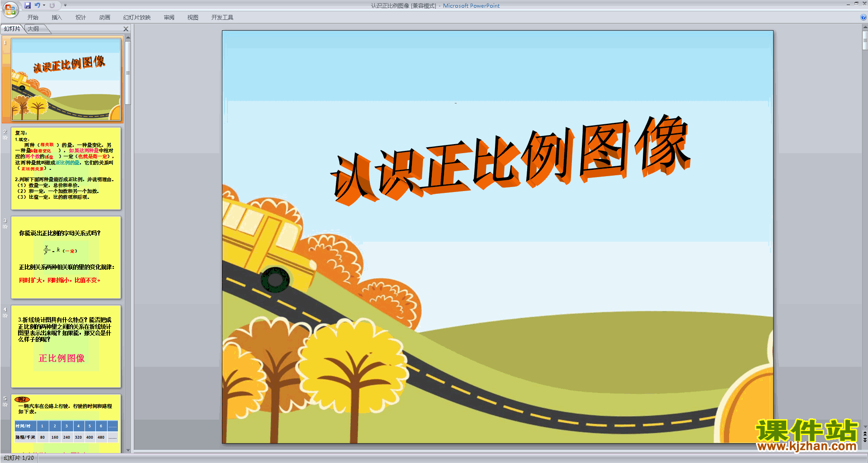
Task: Go to the next slide with double-down arrows
Action: (x=865, y=440)
